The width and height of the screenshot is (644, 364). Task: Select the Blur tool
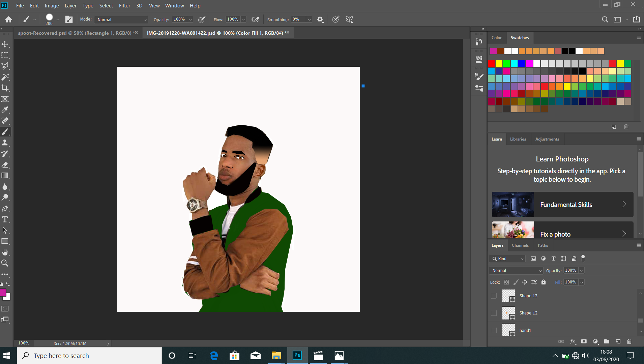pos(5,187)
